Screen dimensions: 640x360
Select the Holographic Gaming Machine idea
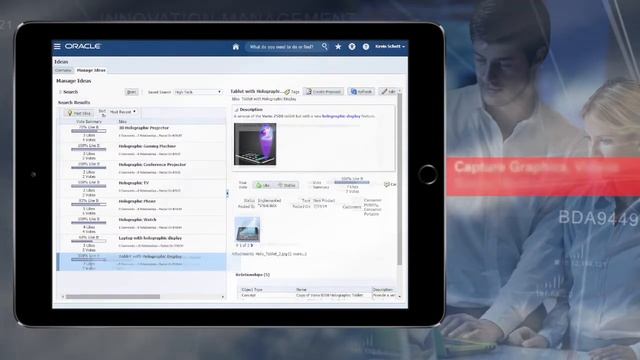coord(147,146)
